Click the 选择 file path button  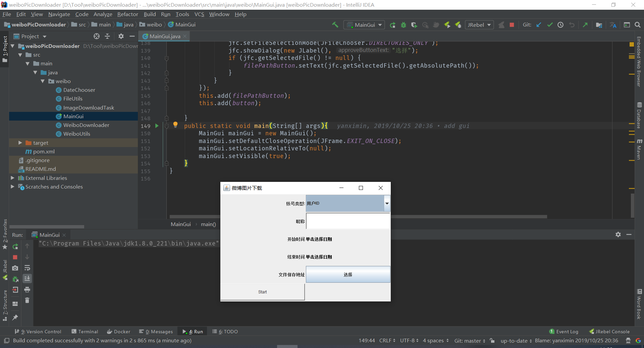click(348, 275)
